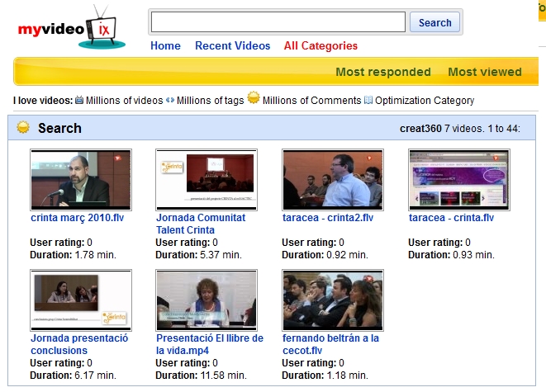Select the taracea - crinta2.flv thumbnail
This screenshot has height=392, width=546.
[x=332, y=179]
